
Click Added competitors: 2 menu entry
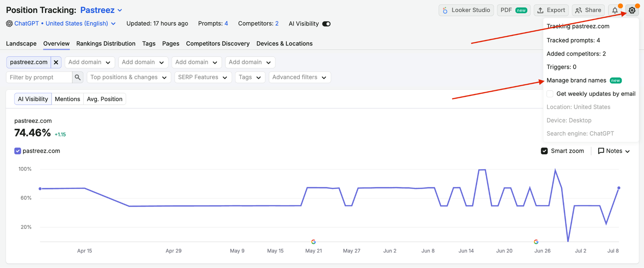pyautogui.click(x=576, y=54)
